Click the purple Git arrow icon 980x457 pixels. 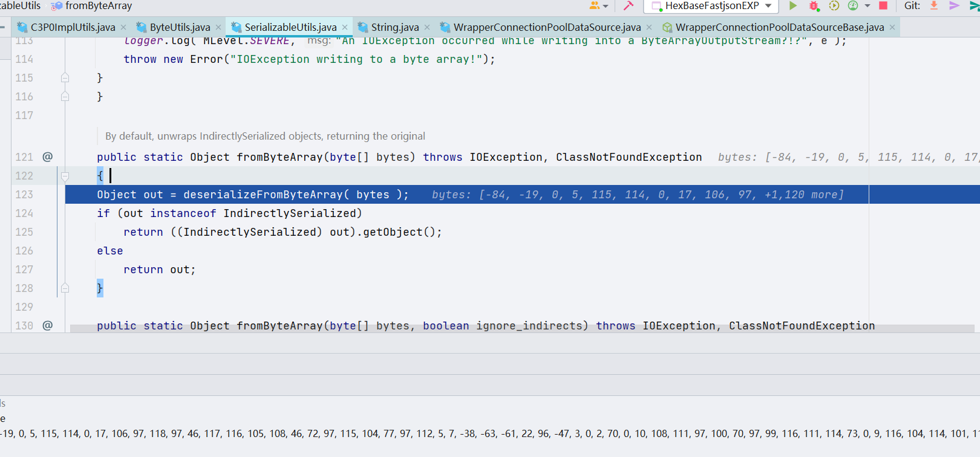pos(955,5)
